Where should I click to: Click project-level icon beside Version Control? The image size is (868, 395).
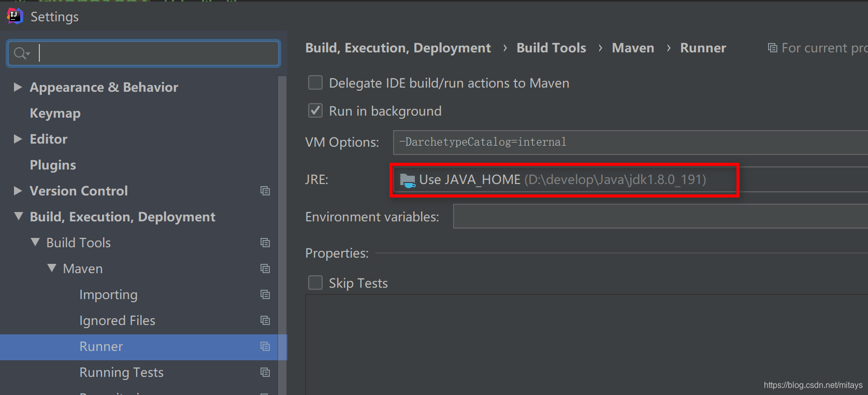[265, 191]
